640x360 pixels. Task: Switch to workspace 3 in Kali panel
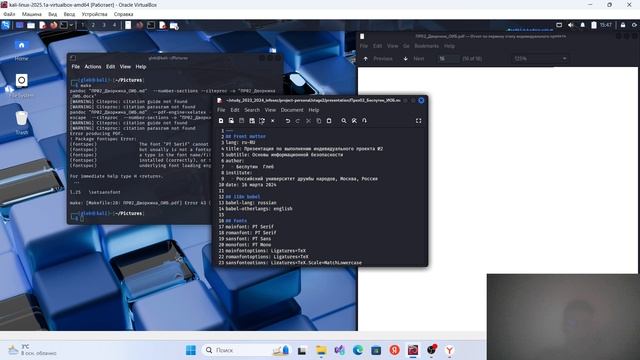(104, 25)
